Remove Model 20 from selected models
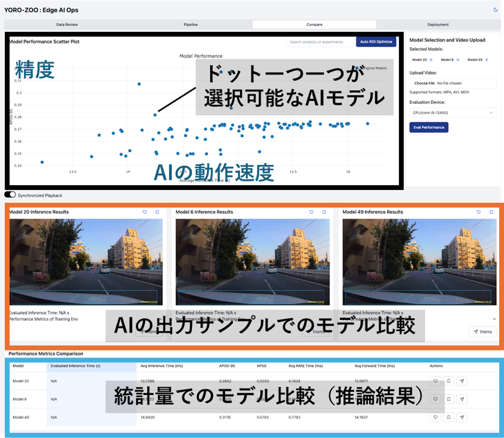This screenshot has height=438, width=504. click(x=431, y=60)
